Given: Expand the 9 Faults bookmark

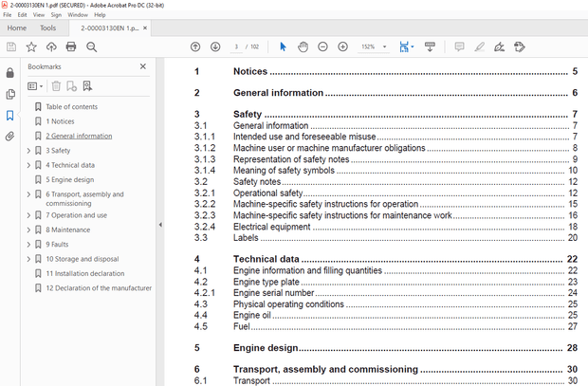Looking at the screenshot, I should 28,245.
